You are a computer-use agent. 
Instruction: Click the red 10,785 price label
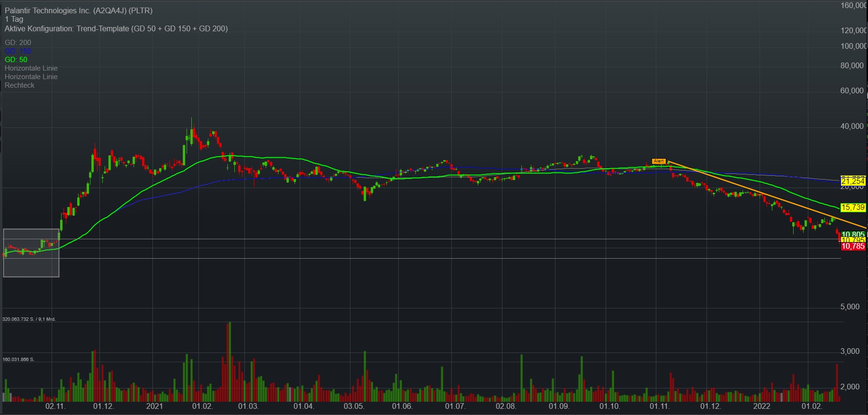[853, 246]
